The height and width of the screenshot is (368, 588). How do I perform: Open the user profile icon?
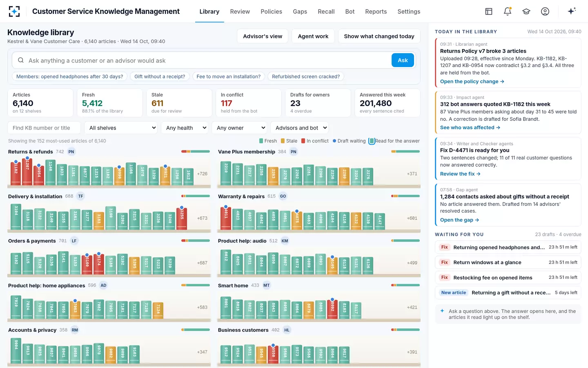tap(545, 11)
